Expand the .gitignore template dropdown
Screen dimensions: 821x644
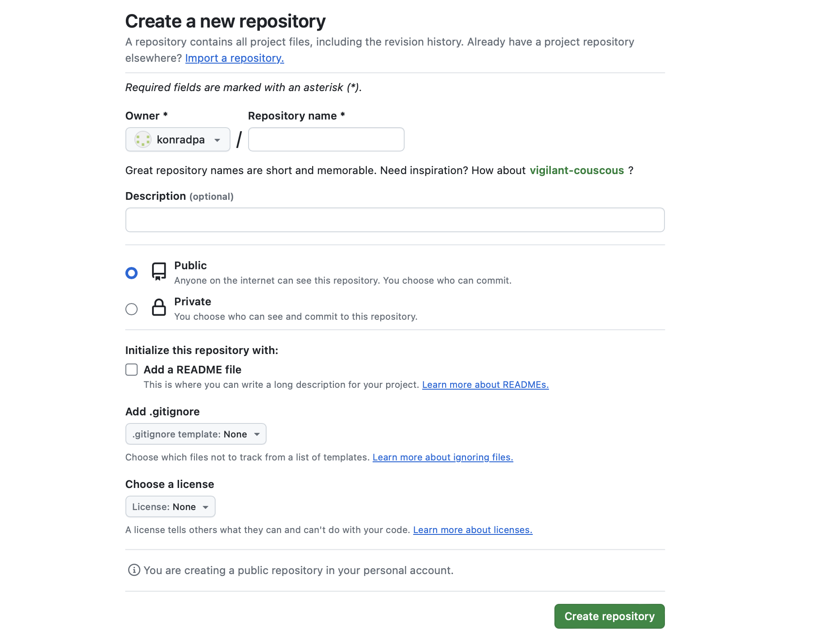(x=196, y=434)
